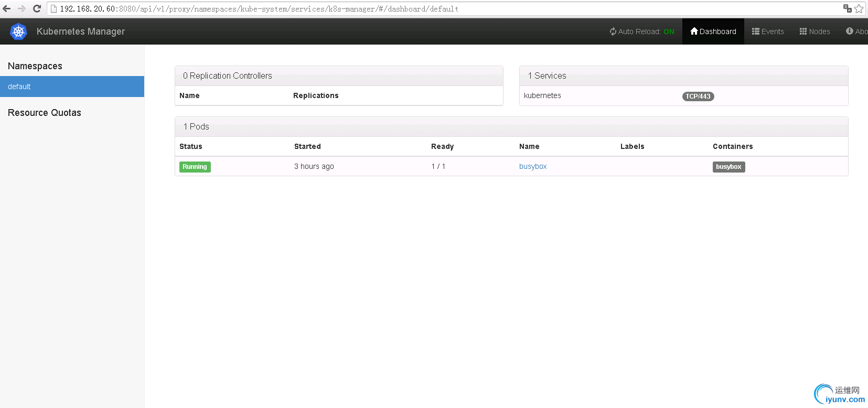Click the Namespaces heading

point(35,66)
